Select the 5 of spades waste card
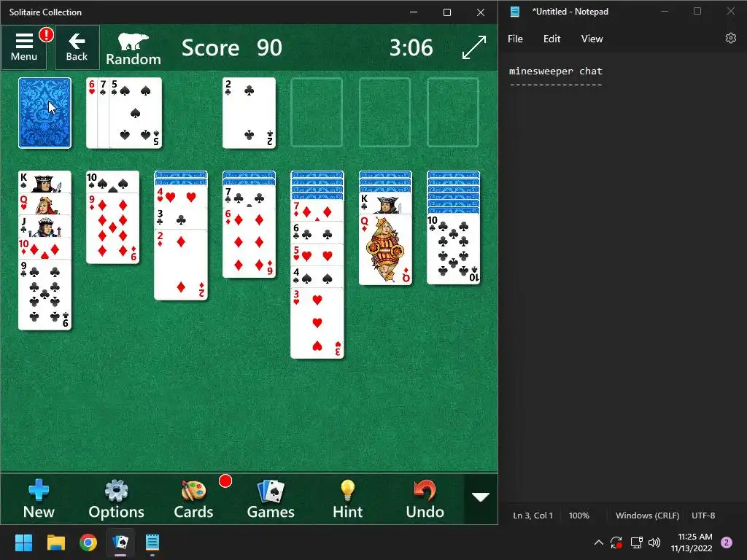Screen dimensions: 747x560 [x=136, y=113]
